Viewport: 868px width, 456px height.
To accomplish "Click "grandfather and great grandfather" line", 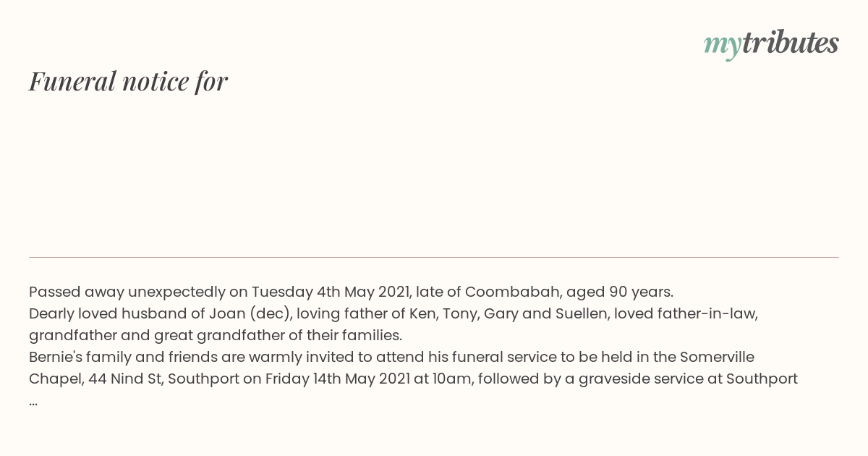I will click(216, 335).
